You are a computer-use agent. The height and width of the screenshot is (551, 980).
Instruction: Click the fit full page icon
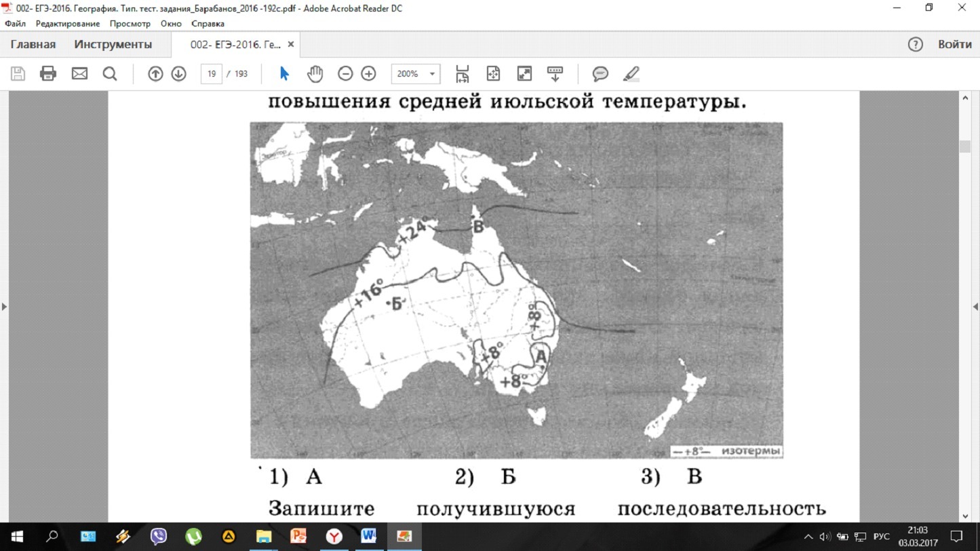pyautogui.click(x=493, y=73)
